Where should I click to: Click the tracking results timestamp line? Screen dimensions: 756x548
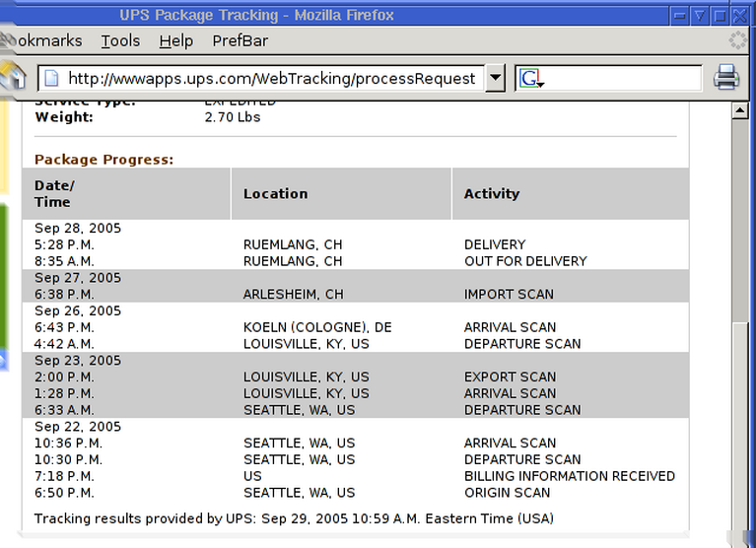pos(294,518)
